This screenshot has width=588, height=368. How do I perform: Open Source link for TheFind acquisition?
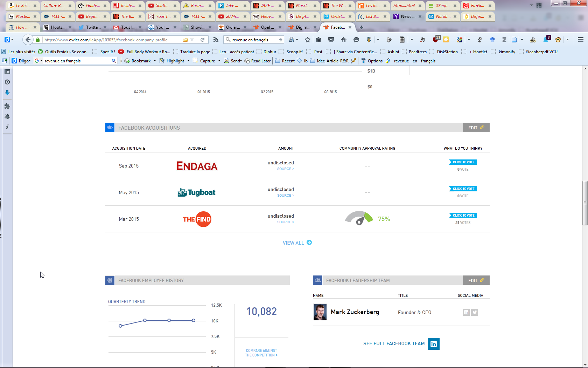coord(286,222)
